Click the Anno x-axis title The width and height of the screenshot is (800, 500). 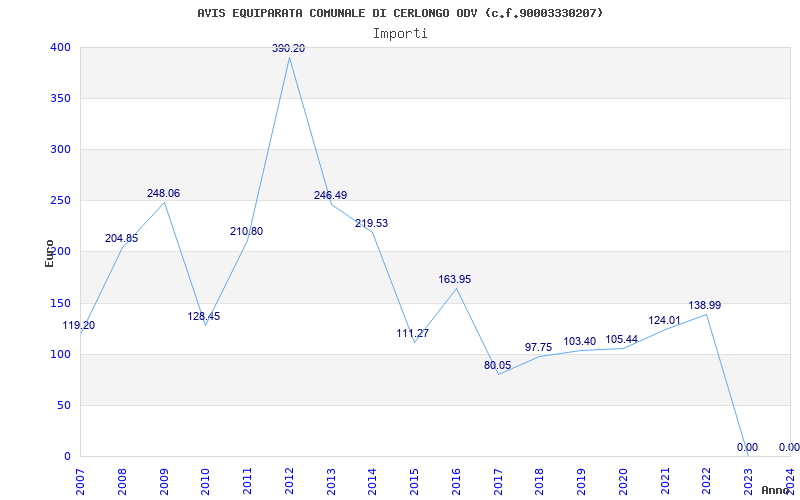tap(776, 490)
